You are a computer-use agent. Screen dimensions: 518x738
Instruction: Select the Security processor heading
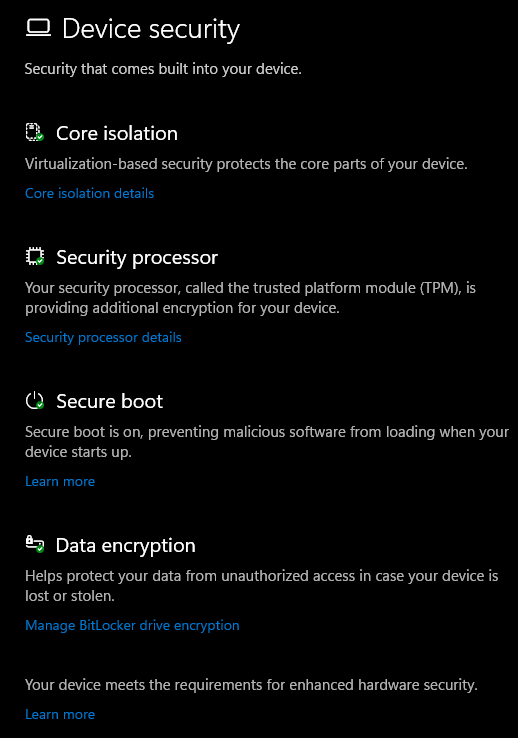(137, 258)
